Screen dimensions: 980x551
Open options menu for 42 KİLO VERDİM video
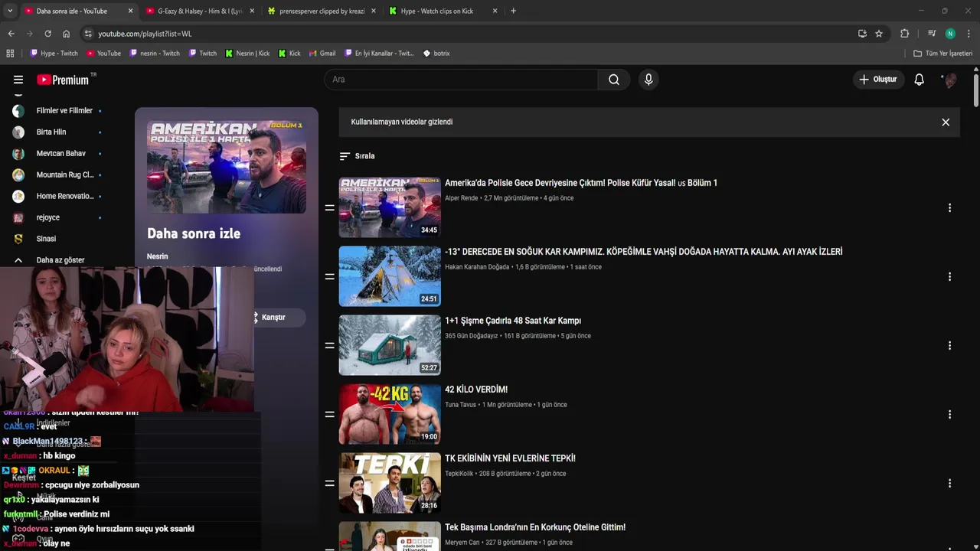[949, 414]
